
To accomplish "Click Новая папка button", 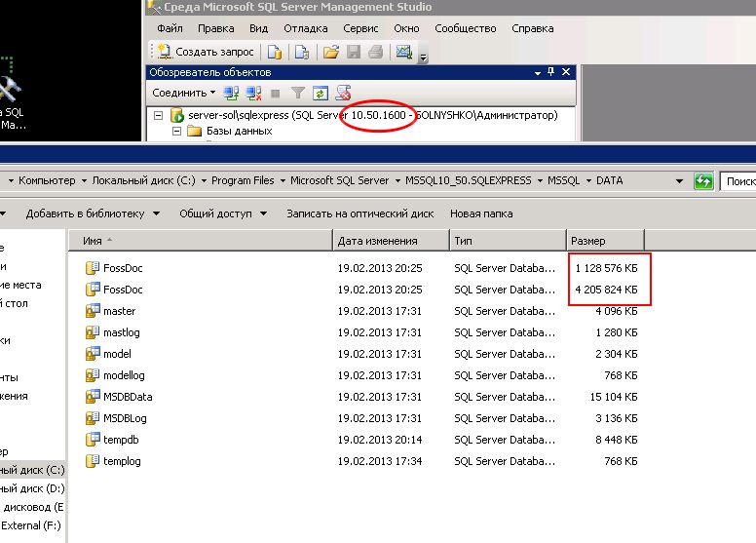I will pyautogui.click(x=481, y=213).
